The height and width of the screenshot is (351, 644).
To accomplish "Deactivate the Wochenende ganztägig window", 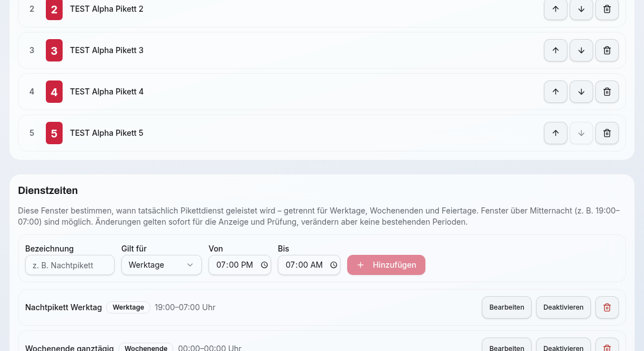I will coord(563,345).
